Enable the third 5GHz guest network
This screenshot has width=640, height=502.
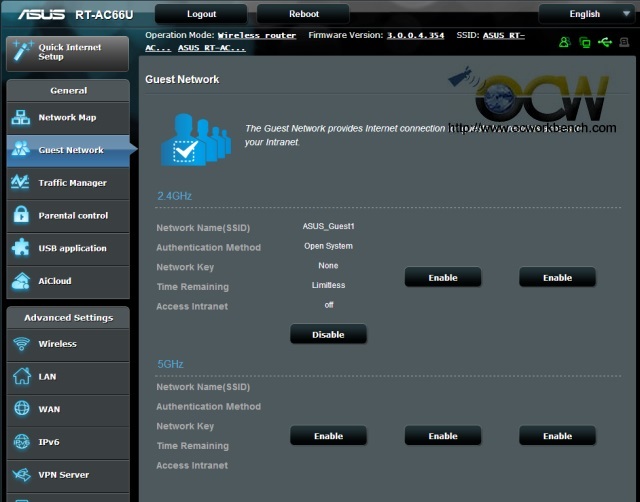click(557, 436)
